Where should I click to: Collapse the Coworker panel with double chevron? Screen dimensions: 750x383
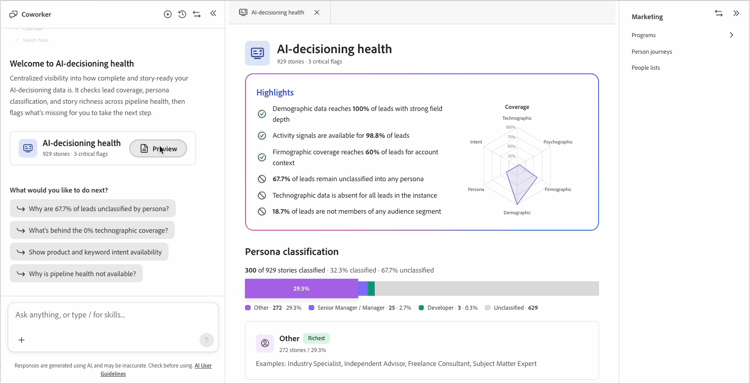pos(213,13)
